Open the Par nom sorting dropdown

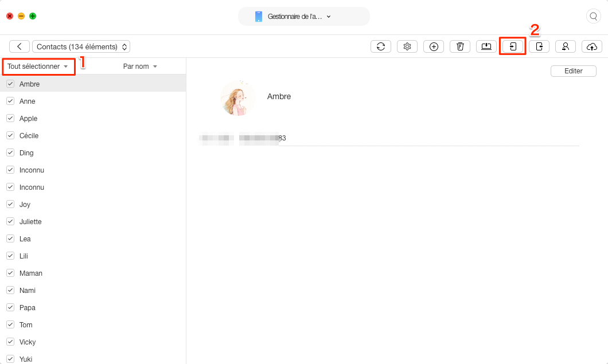[x=140, y=66]
